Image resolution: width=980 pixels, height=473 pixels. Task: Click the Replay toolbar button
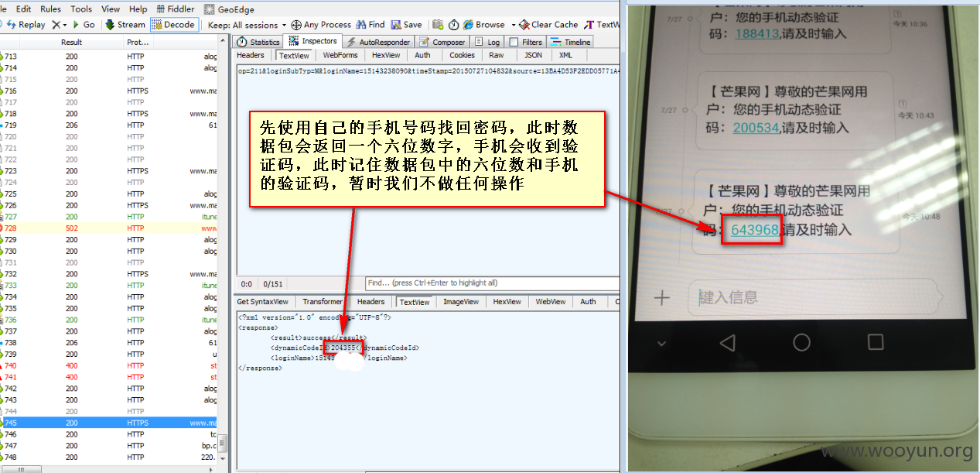click(26, 25)
